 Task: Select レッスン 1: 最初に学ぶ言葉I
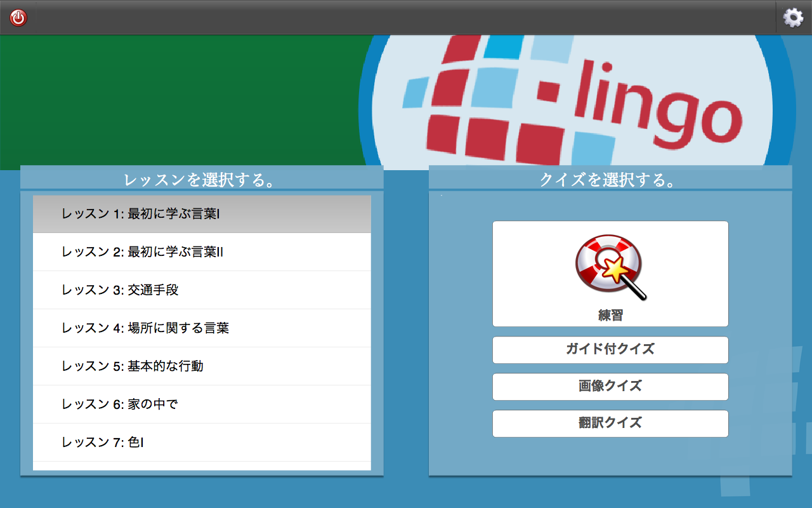coord(202,214)
